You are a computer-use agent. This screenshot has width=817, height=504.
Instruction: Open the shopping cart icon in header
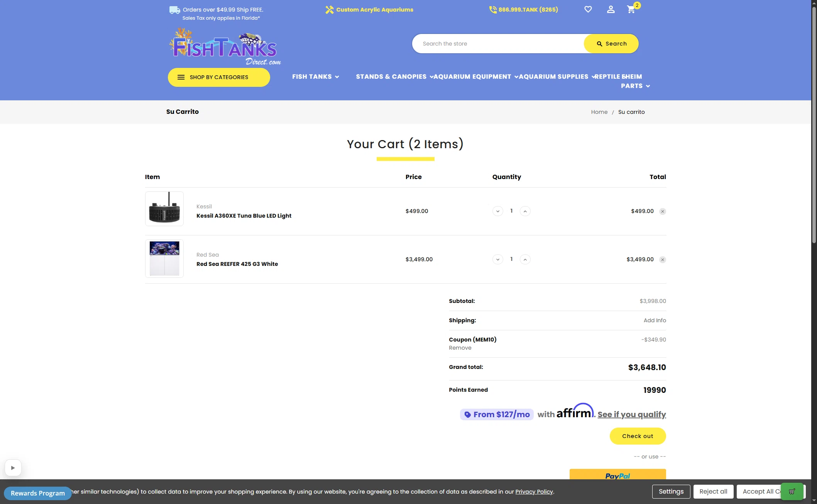631,9
